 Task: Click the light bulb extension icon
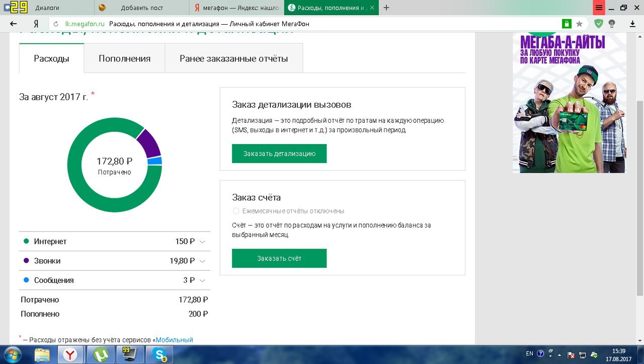612,24
